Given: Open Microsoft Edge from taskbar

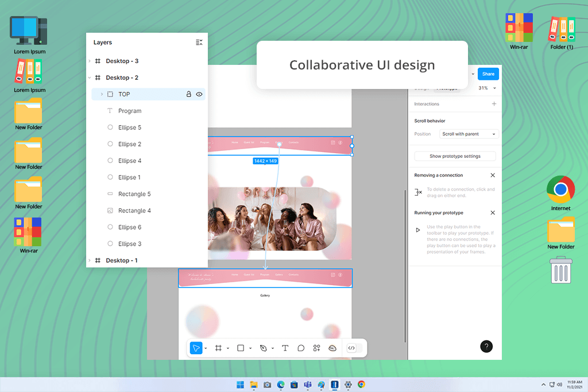Looking at the screenshot, I should click(281, 385).
